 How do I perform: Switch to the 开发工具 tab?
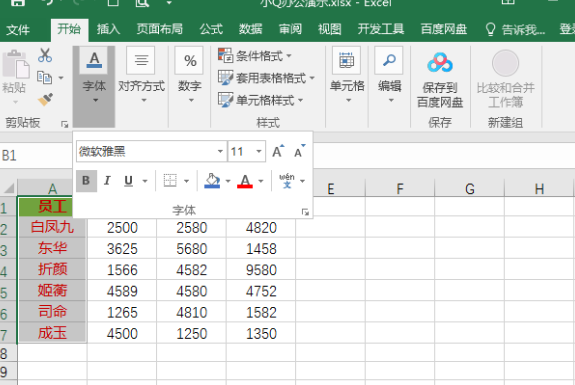click(381, 29)
